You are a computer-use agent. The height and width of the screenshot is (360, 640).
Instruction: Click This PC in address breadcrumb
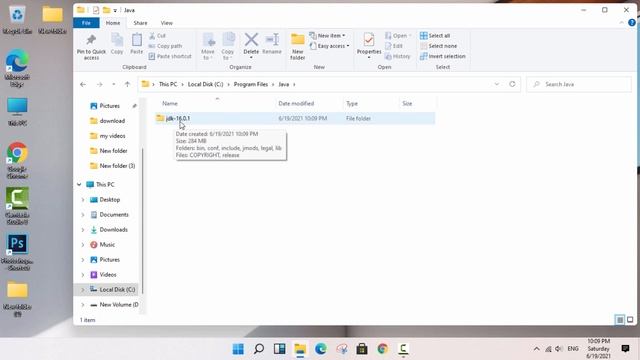168,84
